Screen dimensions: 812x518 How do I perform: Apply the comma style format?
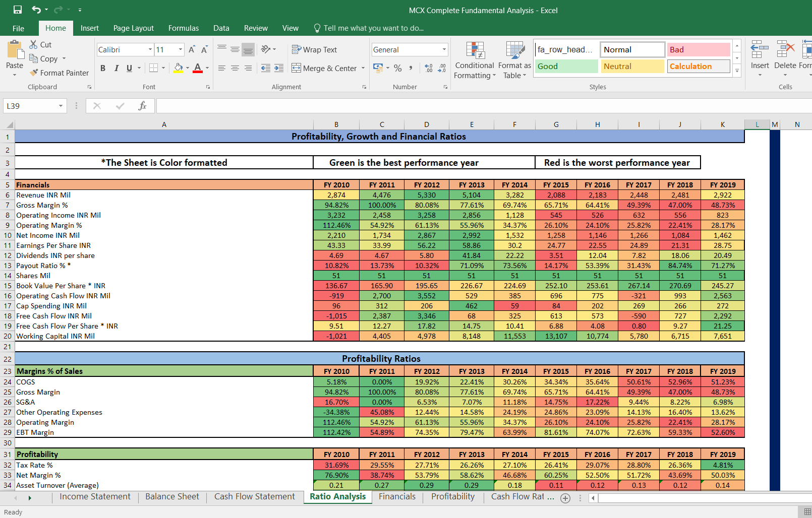click(411, 68)
